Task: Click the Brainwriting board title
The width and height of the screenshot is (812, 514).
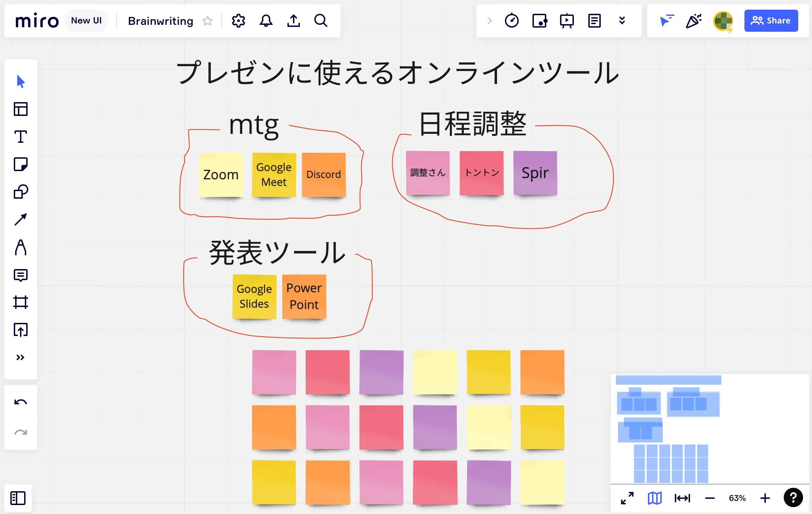Action: coord(160,21)
